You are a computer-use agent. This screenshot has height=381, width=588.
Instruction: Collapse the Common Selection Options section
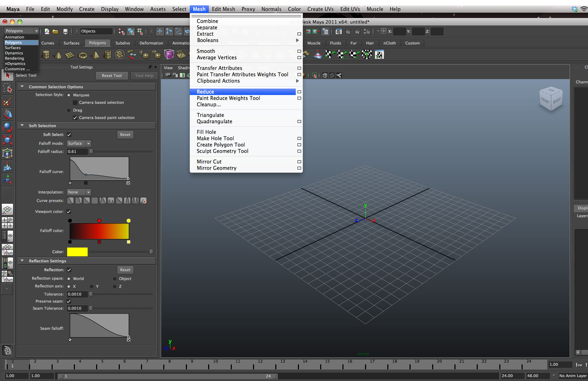tap(22, 87)
